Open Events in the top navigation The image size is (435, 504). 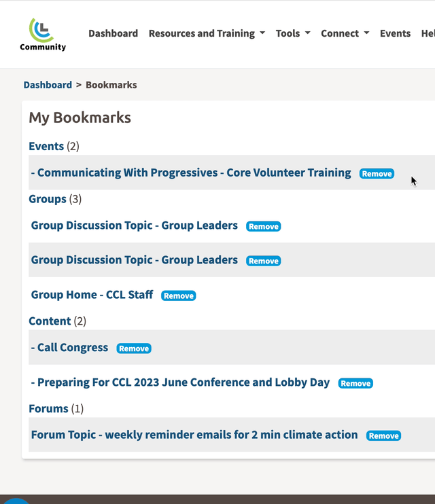tap(395, 33)
